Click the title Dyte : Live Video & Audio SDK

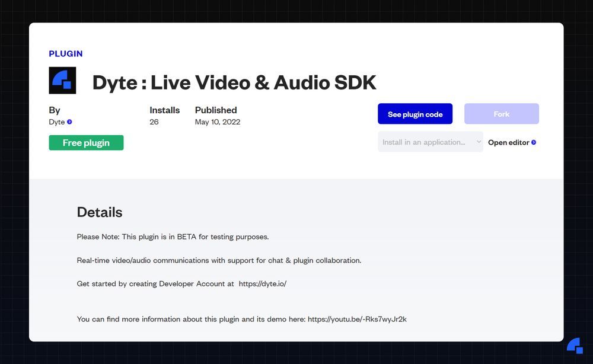234,82
